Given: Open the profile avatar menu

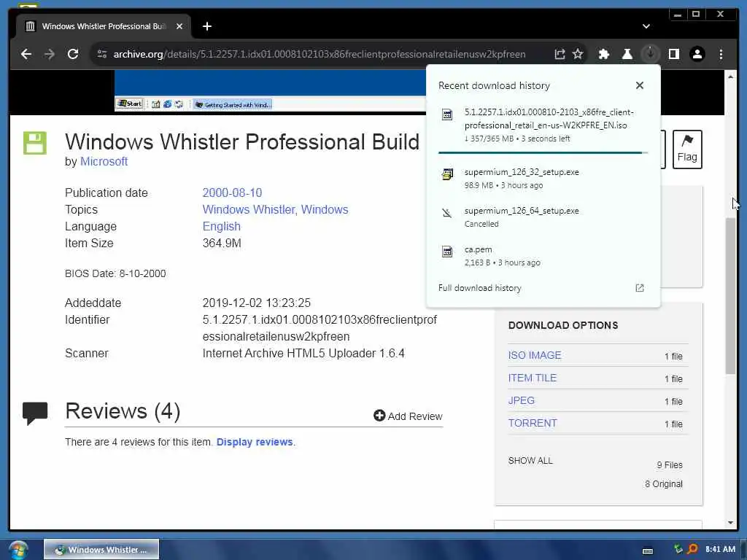Looking at the screenshot, I should (697, 54).
